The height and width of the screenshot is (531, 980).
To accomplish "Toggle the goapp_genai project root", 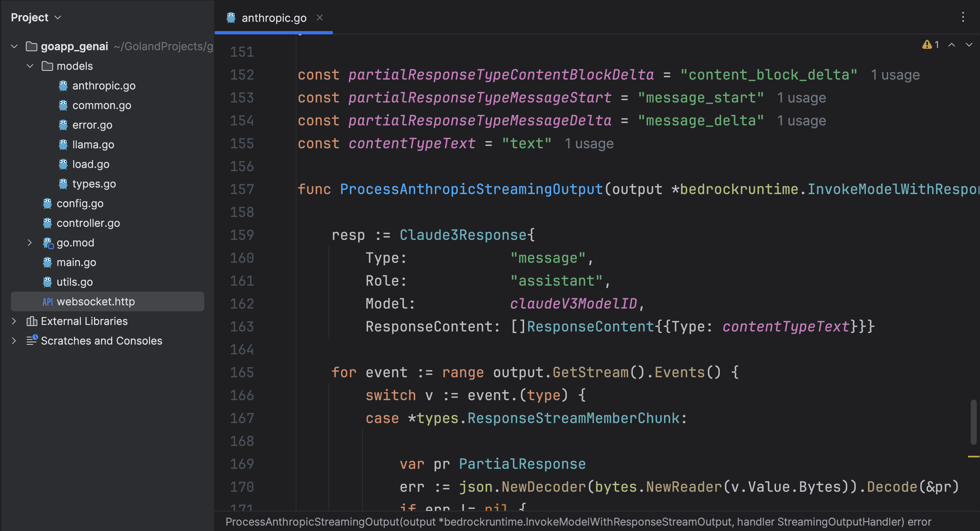I will 14,46.
